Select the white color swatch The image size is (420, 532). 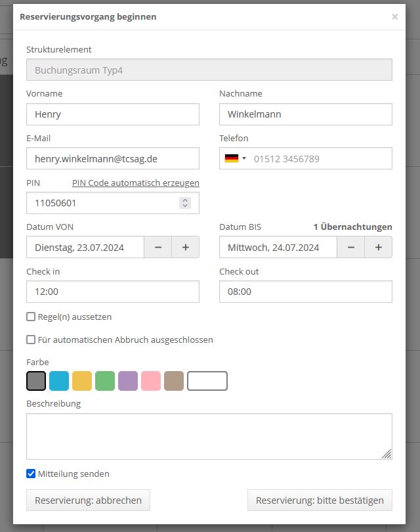click(x=207, y=381)
